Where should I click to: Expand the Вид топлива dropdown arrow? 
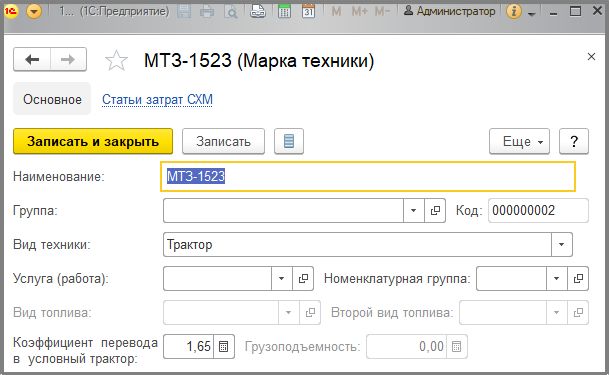coord(289,312)
